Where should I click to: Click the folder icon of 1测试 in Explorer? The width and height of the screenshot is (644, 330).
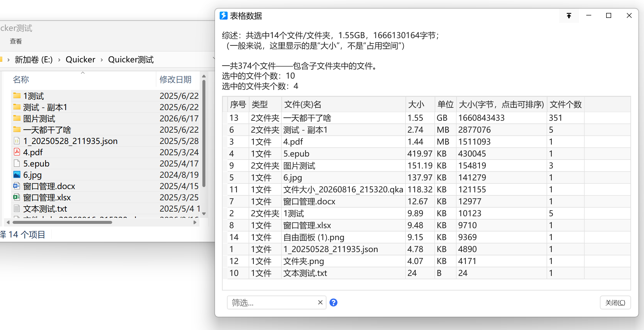[x=17, y=96]
